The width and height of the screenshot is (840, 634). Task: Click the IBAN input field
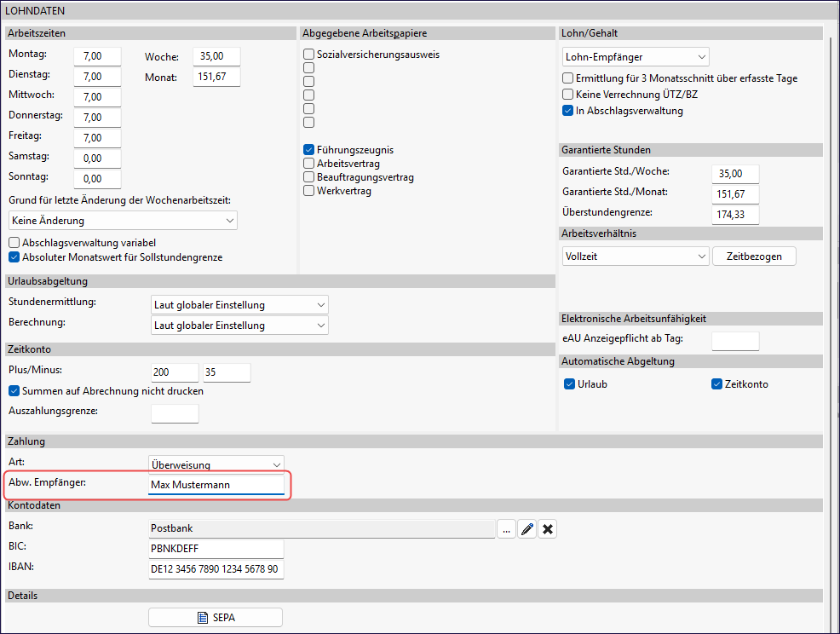click(216, 569)
